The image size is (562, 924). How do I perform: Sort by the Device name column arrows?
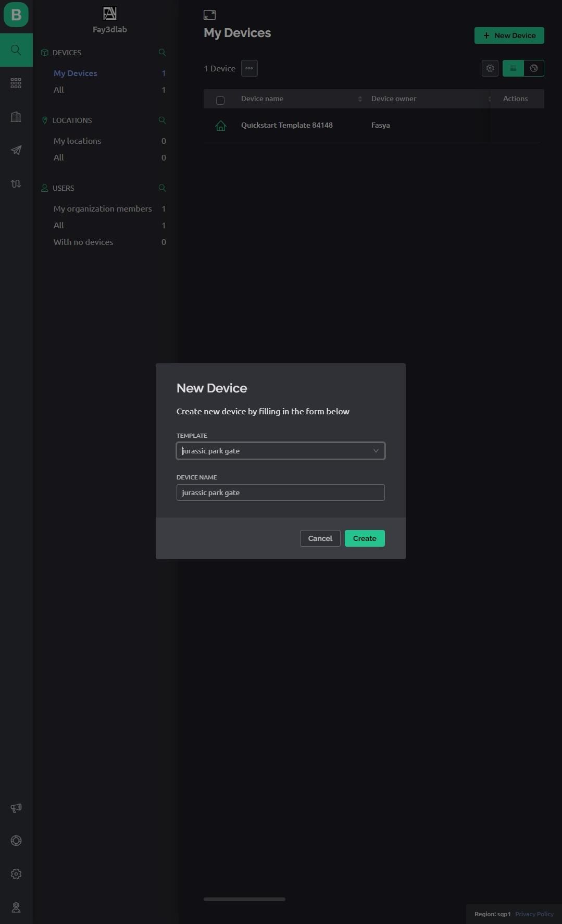click(360, 99)
